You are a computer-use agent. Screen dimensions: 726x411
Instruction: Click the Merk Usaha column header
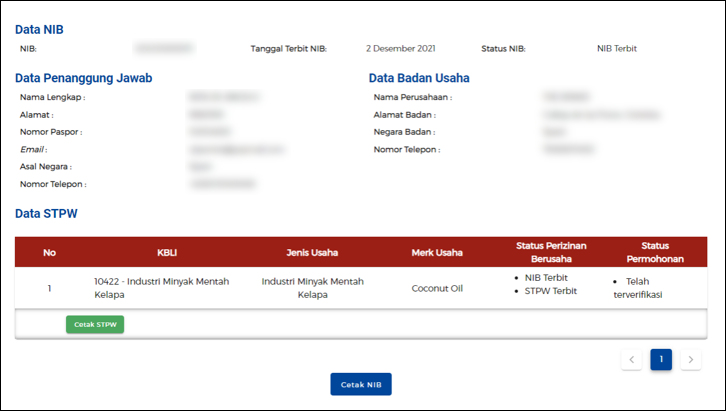click(437, 252)
